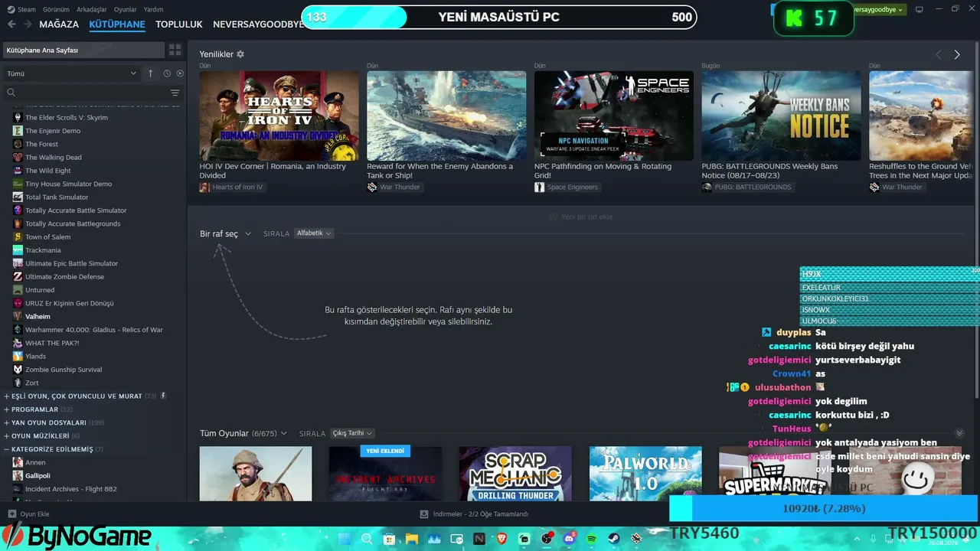Open the Yenilikler settings gear

coord(240,54)
